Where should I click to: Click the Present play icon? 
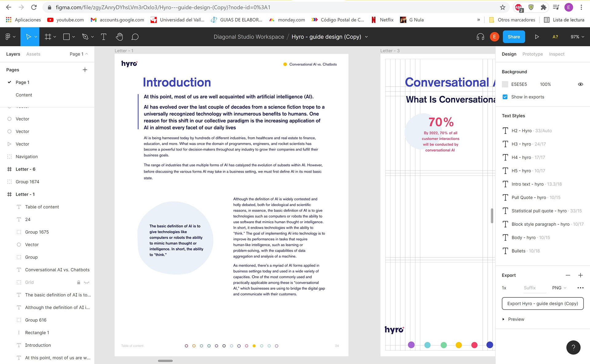pos(537,37)
